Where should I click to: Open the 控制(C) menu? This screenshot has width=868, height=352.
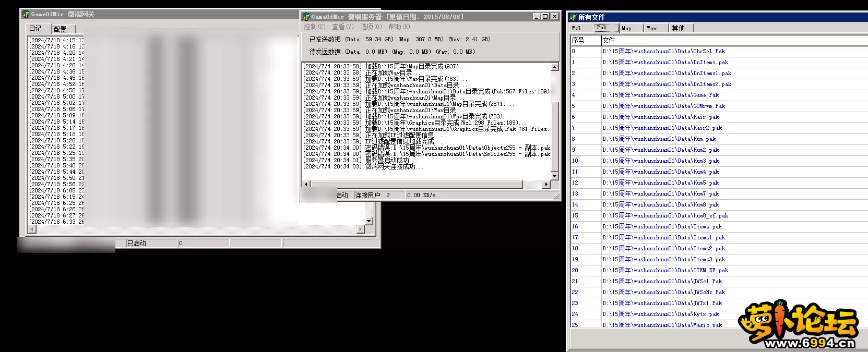click(x=315, y=27)
